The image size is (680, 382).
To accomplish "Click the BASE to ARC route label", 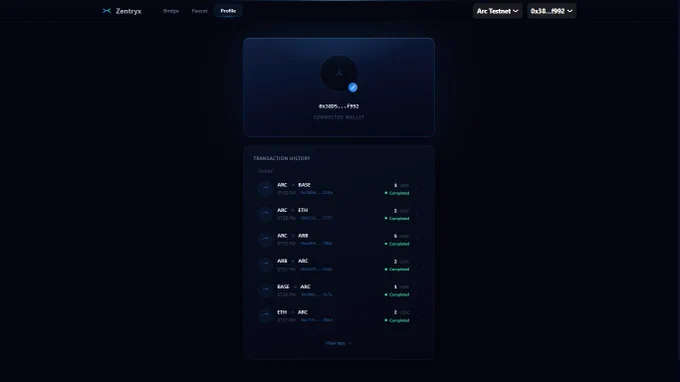I will 294,287.
